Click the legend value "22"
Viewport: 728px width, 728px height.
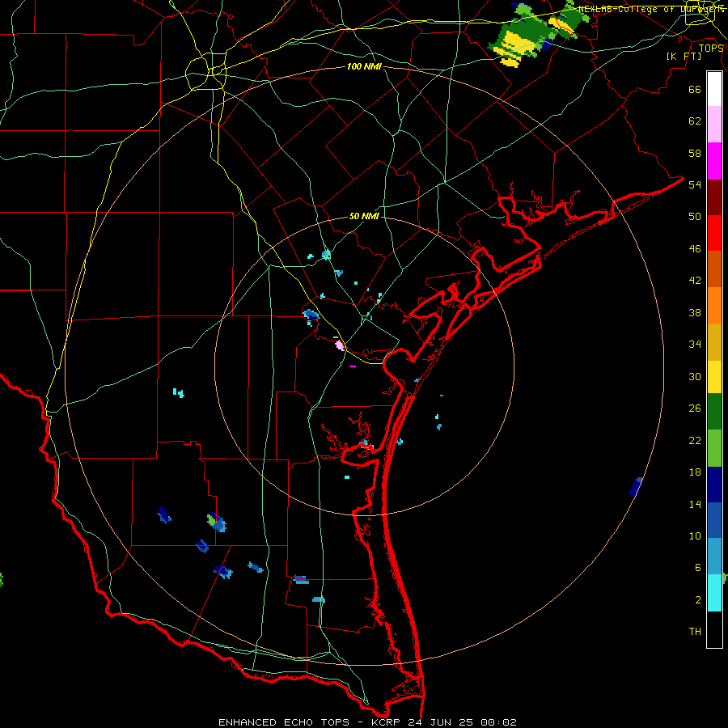pyautogui.click(x=695, y=440)
